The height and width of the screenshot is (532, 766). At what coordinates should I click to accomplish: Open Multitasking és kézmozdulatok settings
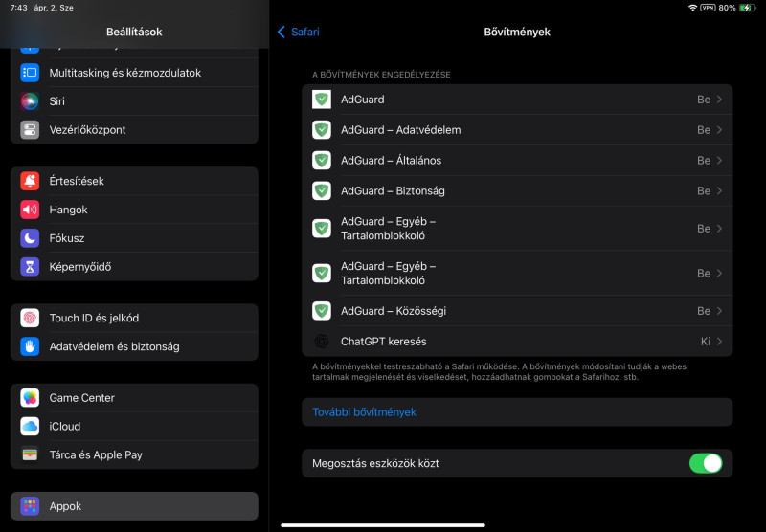tap(134, 72)
